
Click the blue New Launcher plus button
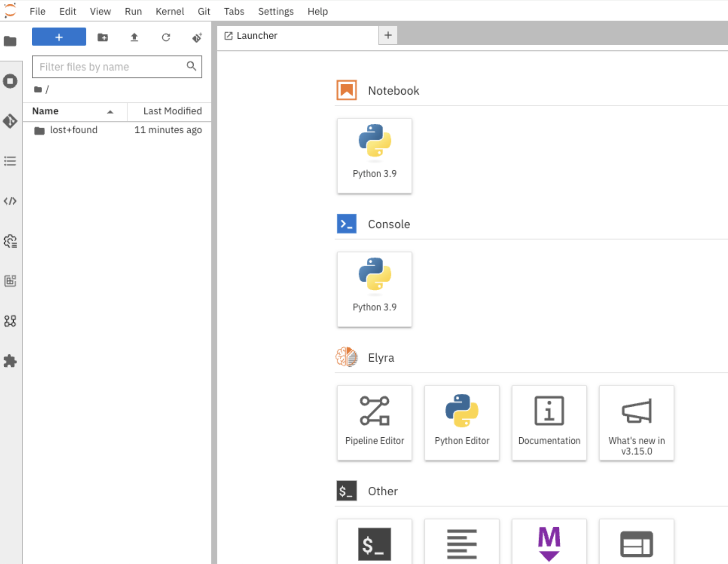click(59, 37)
